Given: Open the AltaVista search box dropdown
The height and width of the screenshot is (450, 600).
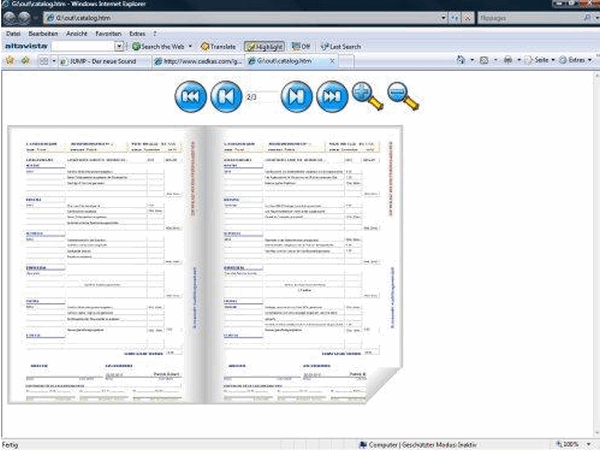Looking at the screenshot, I should pyautogui.click(x=119, y=46).
